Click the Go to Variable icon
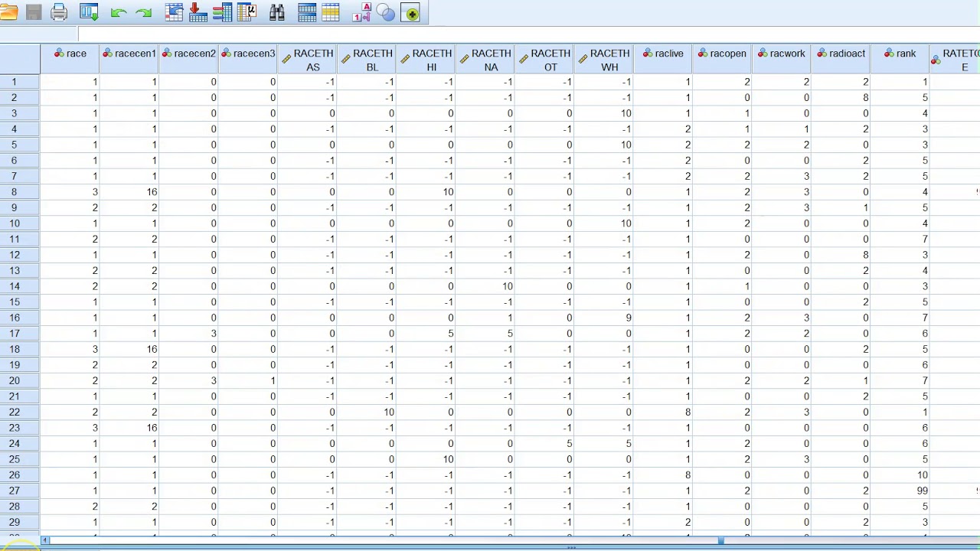The image size is (980, 551). pos(198,12)
